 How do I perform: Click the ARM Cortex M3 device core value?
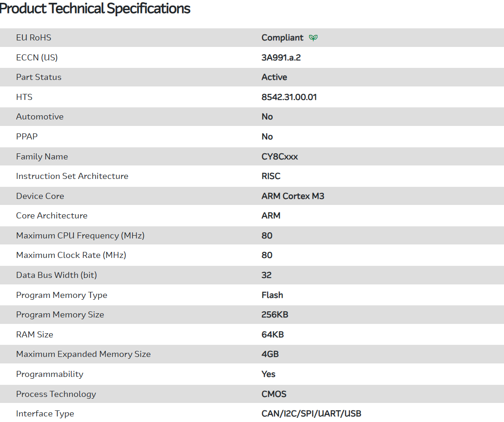point(293,196)
